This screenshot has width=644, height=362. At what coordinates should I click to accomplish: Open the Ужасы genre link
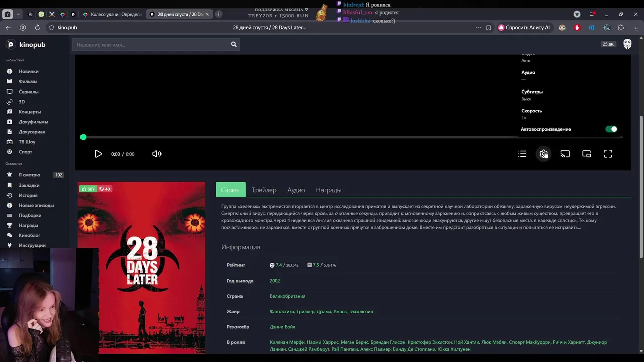click(340, 312)
